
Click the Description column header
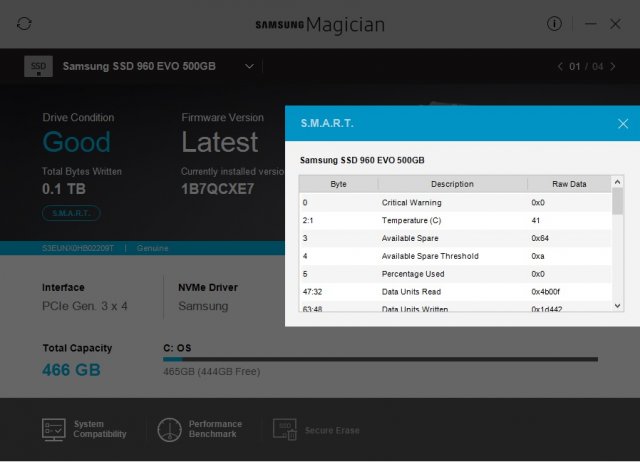(x=452, y=184)
